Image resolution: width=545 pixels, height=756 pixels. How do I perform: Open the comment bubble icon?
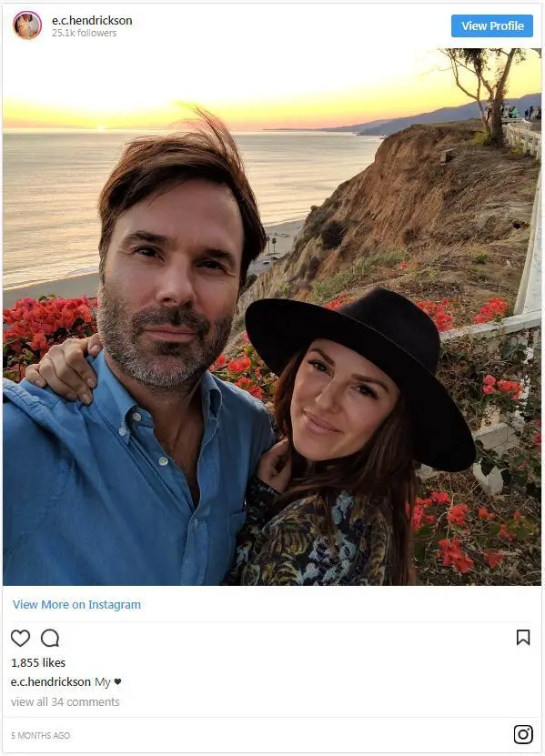pyautogui.click(x=50, y=638)
